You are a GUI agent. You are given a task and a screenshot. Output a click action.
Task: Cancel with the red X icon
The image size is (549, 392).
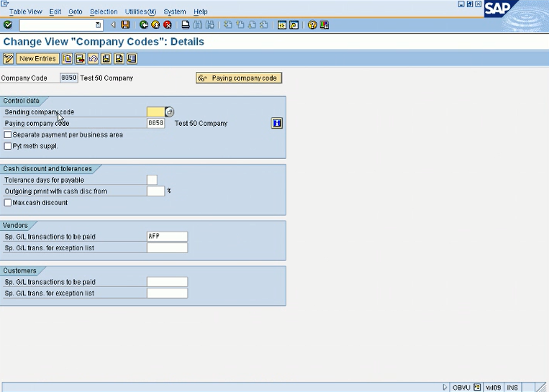coord(168,25)
